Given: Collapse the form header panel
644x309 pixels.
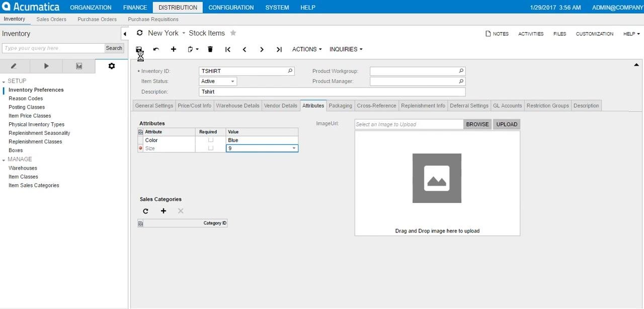Looking at the screenshot, I should [x=636, y=64].
